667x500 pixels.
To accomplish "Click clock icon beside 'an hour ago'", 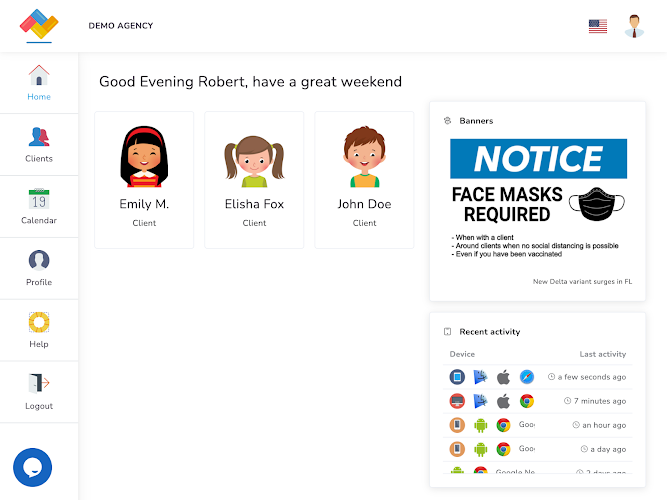I will [576, 425].
